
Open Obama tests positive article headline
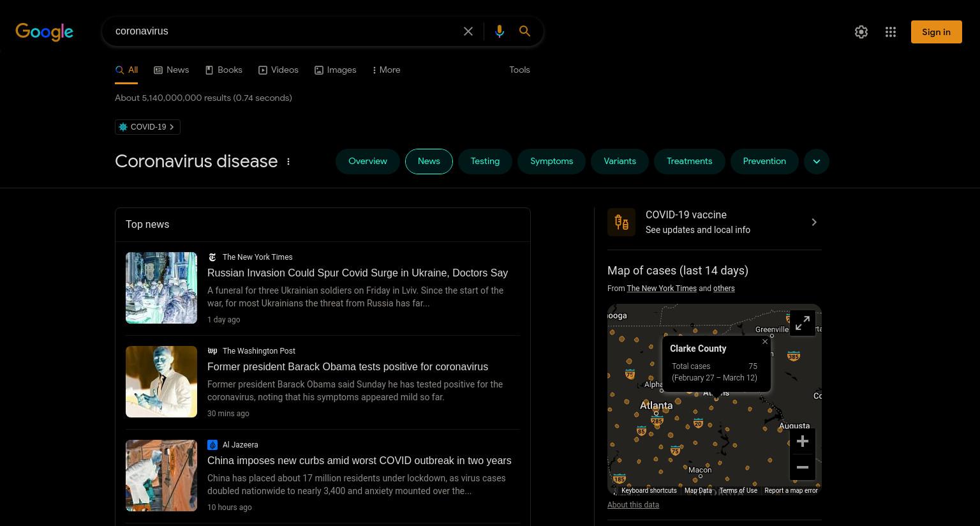[x=348, y=367]
